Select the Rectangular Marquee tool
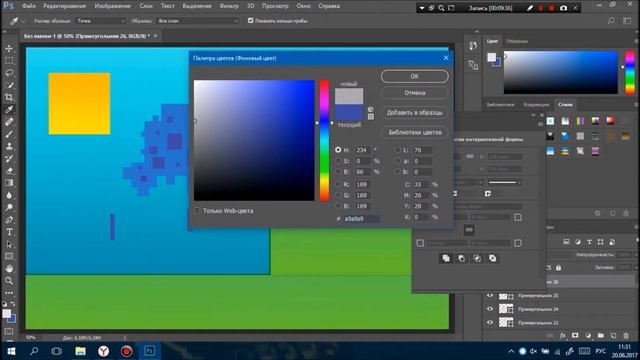The width and height of the screenshot is (640, 360). [x=9, y=60]
